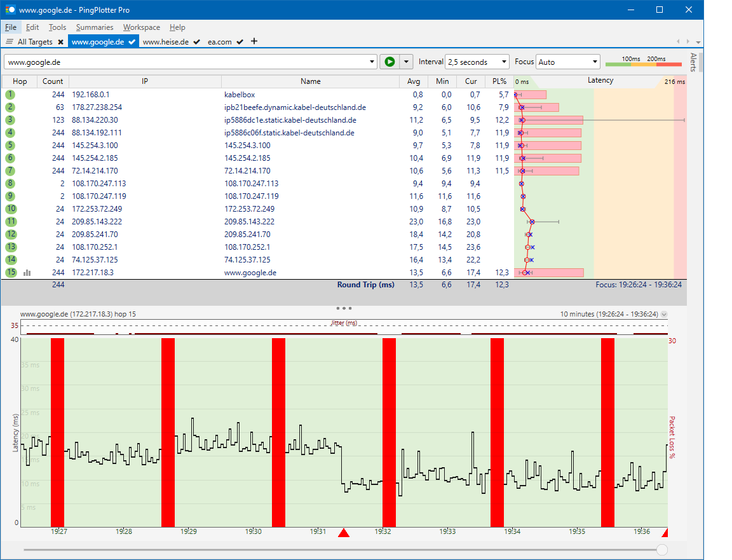The height and width of the screenshot is (560, 732).
Task: Click the Min column header
Action: coord(442,81)
